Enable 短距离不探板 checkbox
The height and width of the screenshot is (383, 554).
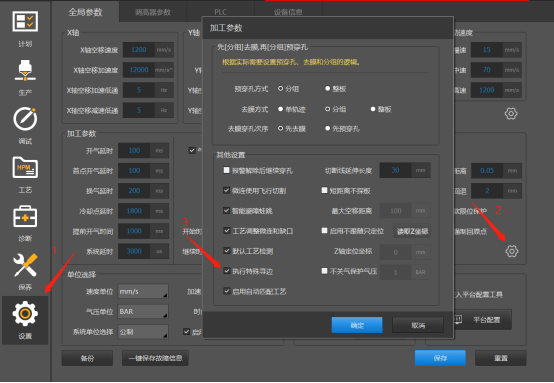324,190
